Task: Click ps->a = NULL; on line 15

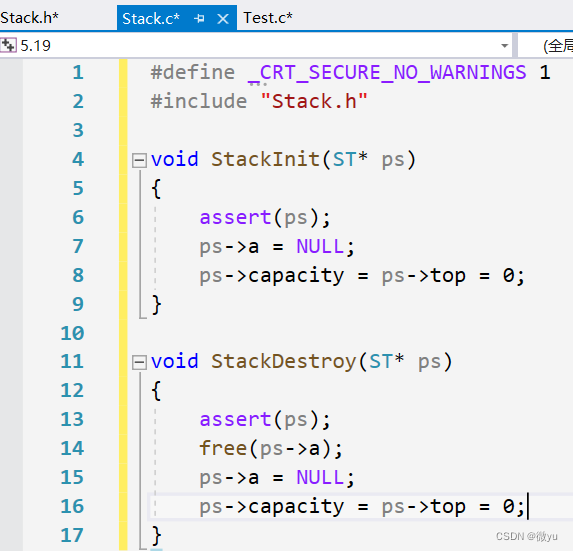Action: (x=277, y=477)
